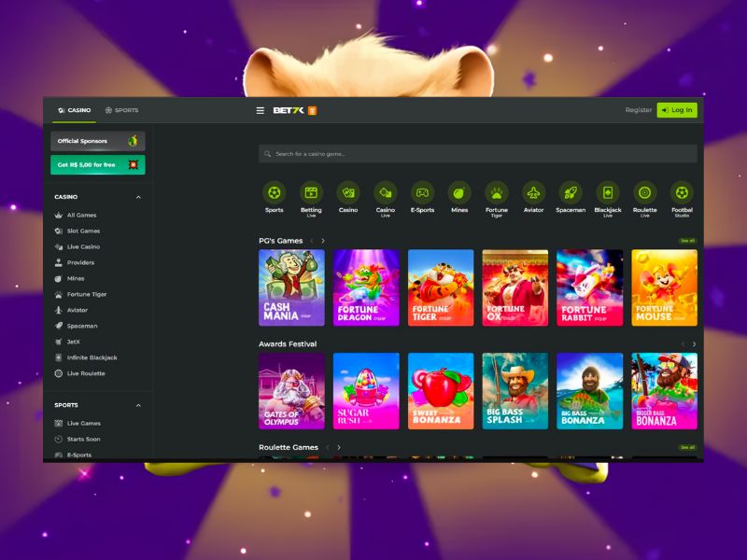This screenshot has height=560, width=747.
Task: Open the Mines bomb icon
Action: tap(459, 193)
